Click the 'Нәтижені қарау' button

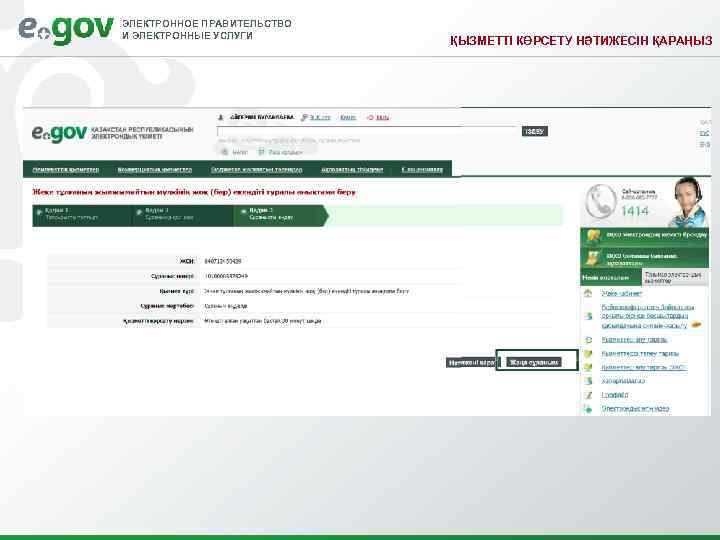pyautogui.click(x=472, y=363)
